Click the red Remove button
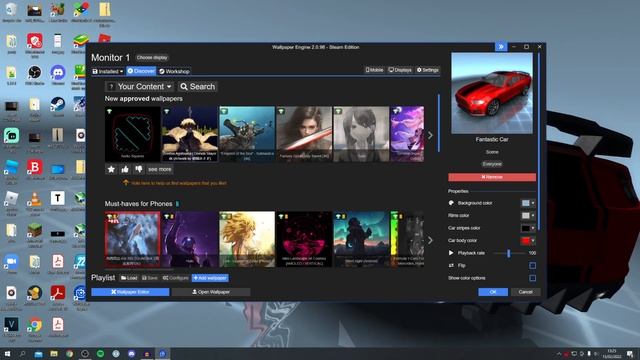 492,177
